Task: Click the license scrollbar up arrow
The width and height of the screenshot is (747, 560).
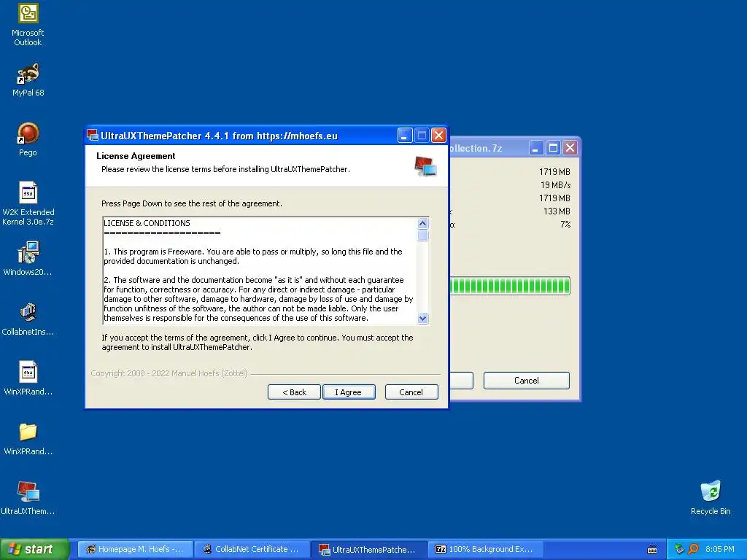Action: 422,223
